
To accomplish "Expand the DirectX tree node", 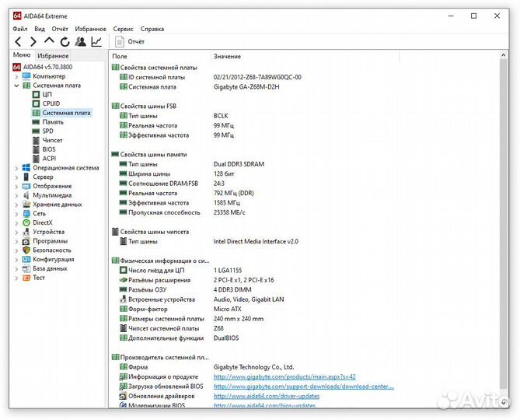I will pyautogui.click(x=16, y=222).
